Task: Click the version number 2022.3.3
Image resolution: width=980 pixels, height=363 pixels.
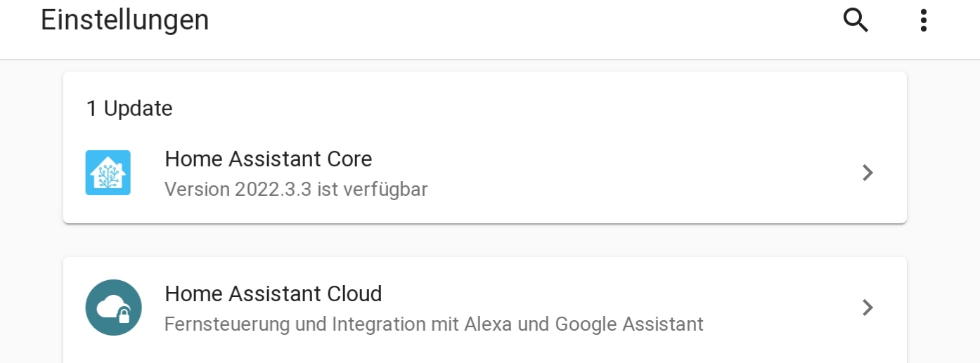Action: point(273,190)
